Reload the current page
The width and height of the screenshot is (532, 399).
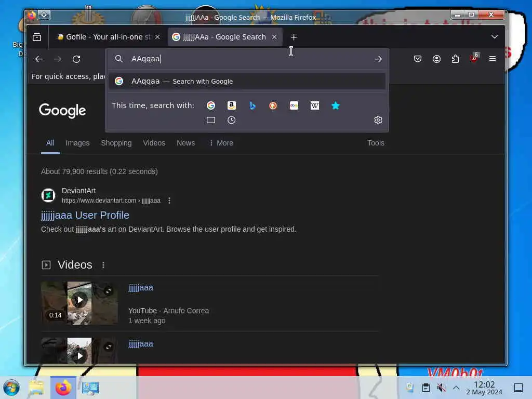tap(76, 59)
